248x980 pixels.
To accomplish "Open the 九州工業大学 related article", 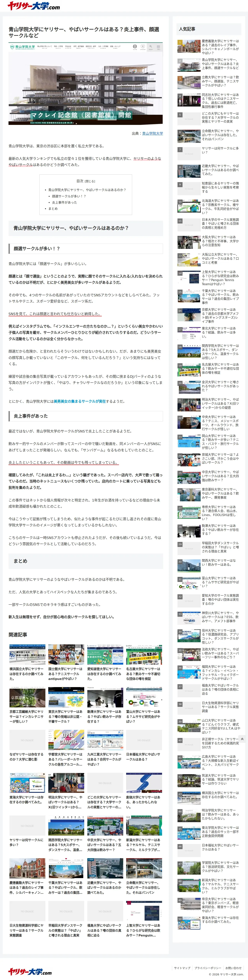I will [105, 748].
